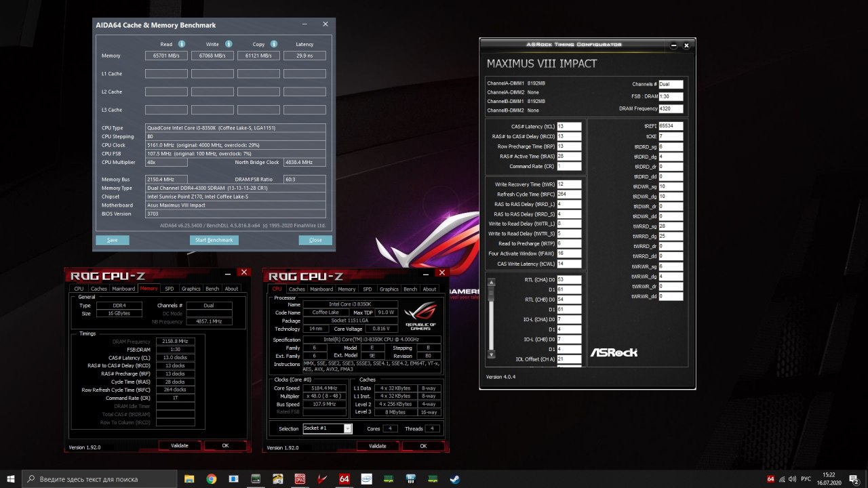Click the DRAM Frequency 2158.8 MHz value in CPU-Z

point(175,342)
